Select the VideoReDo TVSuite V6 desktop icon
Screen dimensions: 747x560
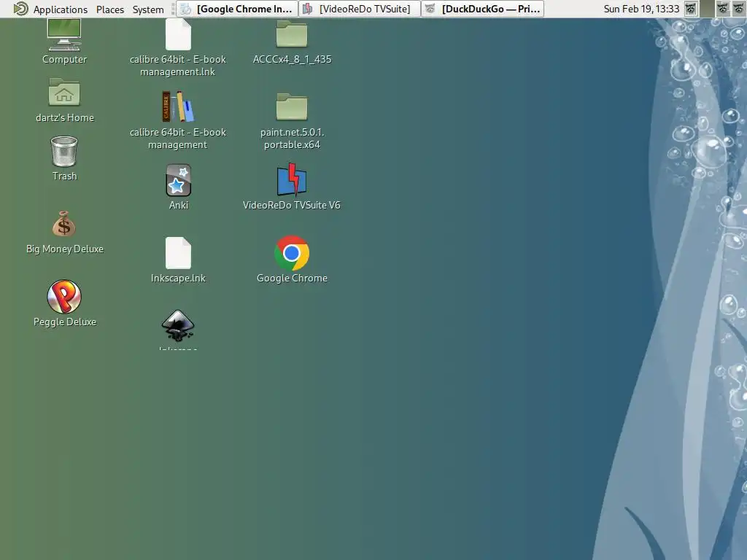(x=292, y=180)
